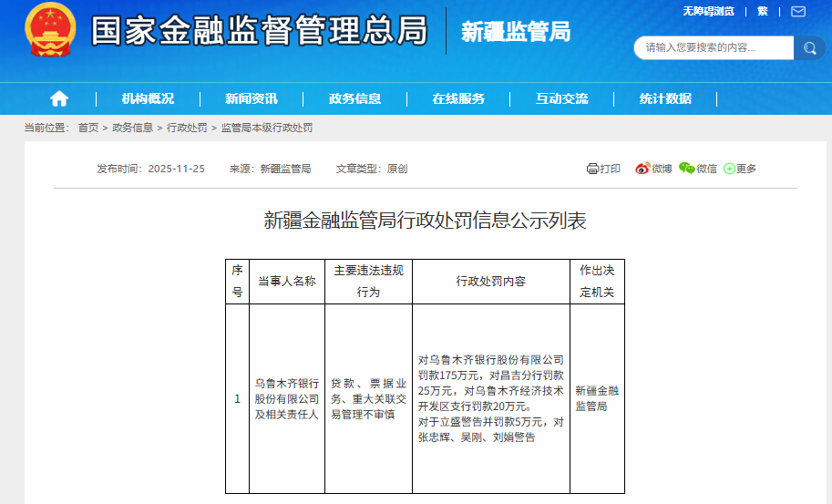Screen dimensions: 832x504
Task: Go to 行政处罚 breadcrumb link
Action: pos(187,128)
